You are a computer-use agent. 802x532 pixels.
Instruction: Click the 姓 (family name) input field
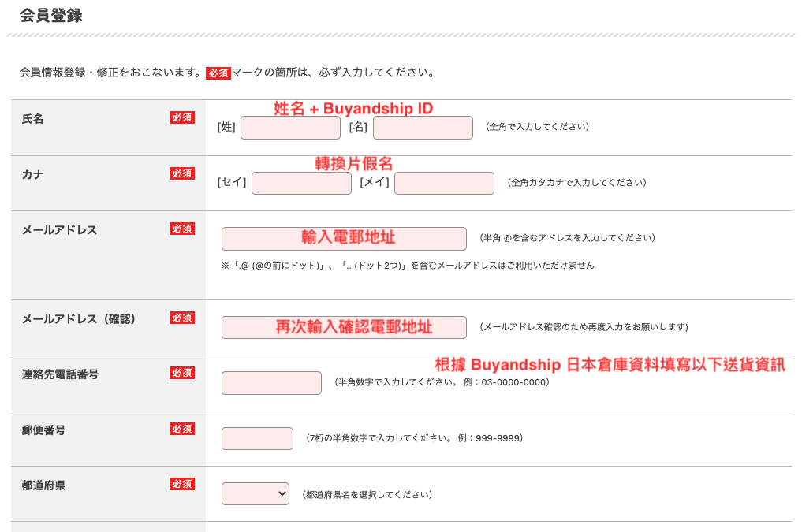click(x=289, y=128)
